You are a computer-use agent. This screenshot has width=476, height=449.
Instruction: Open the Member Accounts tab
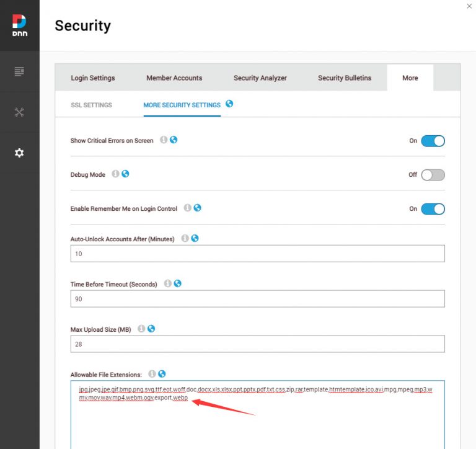coord(174,78)
